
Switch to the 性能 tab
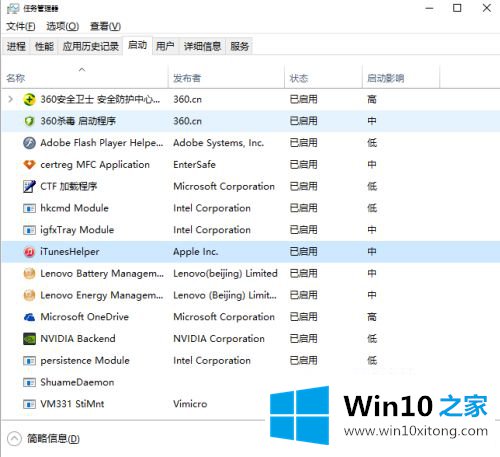click(x=44, y=46)
